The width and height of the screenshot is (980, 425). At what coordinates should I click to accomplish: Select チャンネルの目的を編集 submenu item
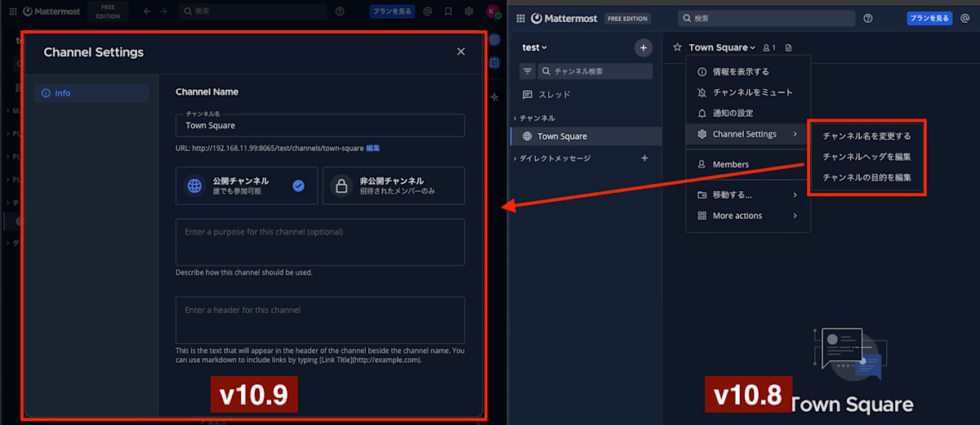click(x=866, y=177)
